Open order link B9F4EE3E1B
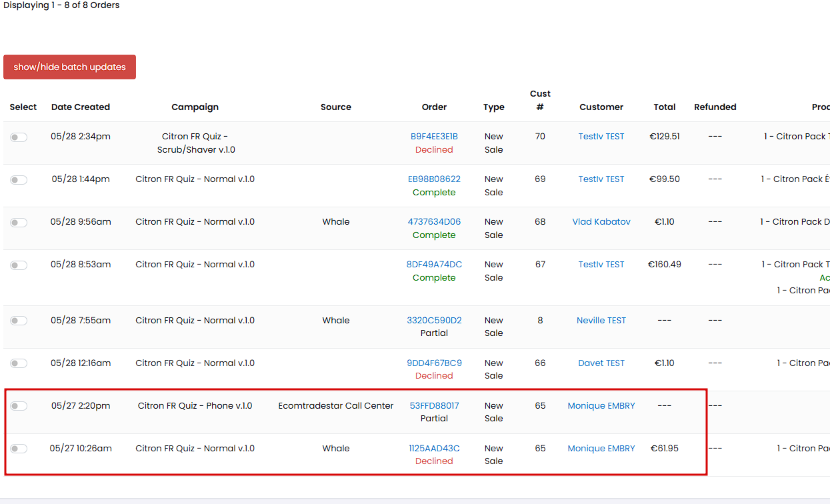The height and width of the screenshot is (504, 830). [x=434, y=136]
